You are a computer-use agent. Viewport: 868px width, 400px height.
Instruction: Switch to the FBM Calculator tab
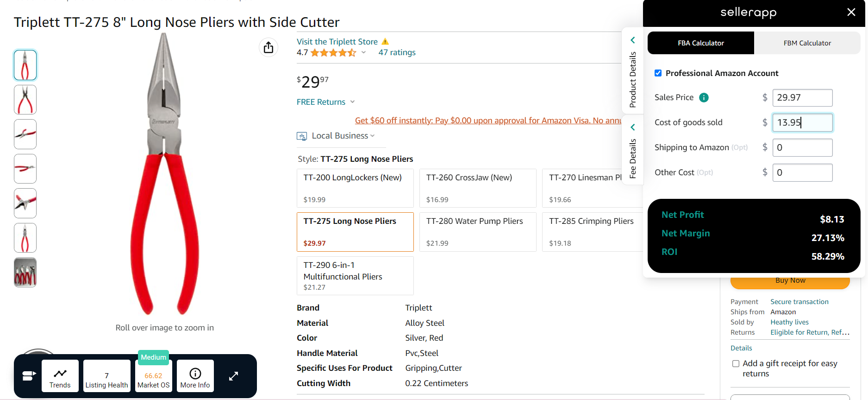click(807, 43)
